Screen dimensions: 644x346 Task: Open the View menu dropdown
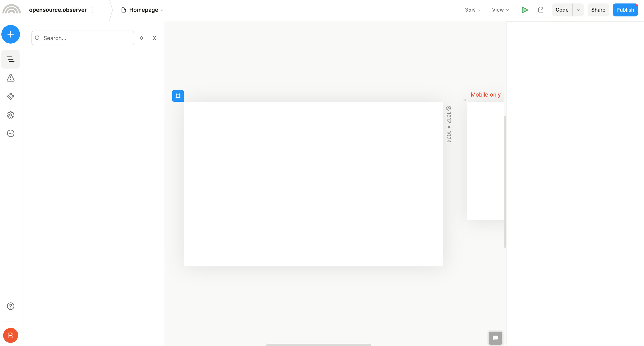tap(500, 10)
